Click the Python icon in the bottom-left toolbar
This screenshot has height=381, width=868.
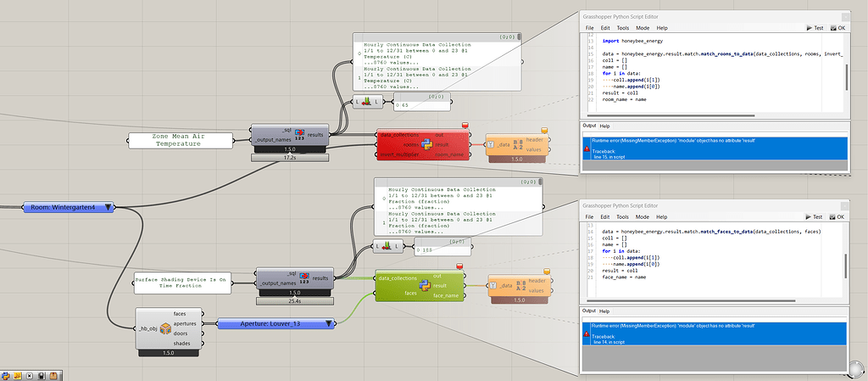pos(5,374)
